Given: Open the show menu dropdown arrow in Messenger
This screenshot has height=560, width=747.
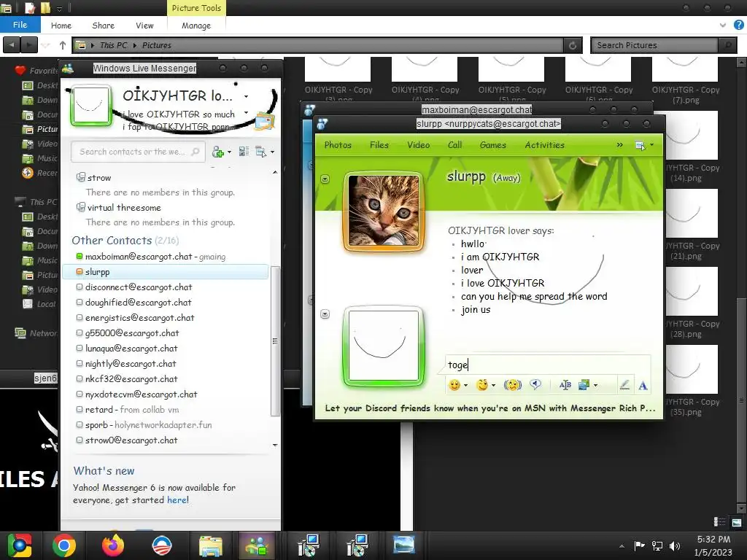Looking at the screenshot, I should [272, 152].
